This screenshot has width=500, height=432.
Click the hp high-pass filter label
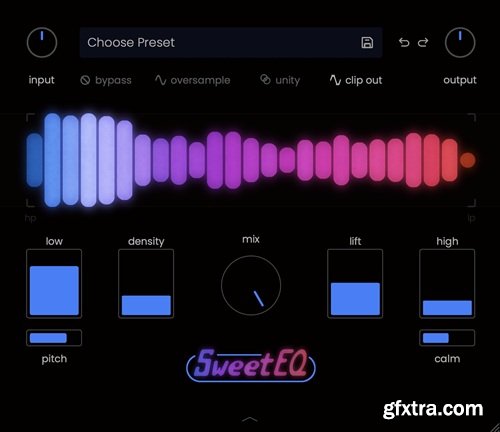click(30, 219)
